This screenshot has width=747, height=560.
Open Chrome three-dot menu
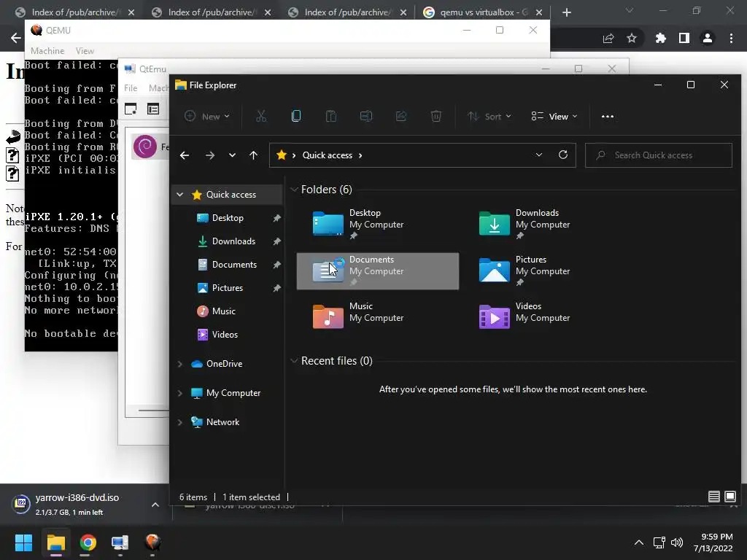pyautogui.click(x=731, y=38)
